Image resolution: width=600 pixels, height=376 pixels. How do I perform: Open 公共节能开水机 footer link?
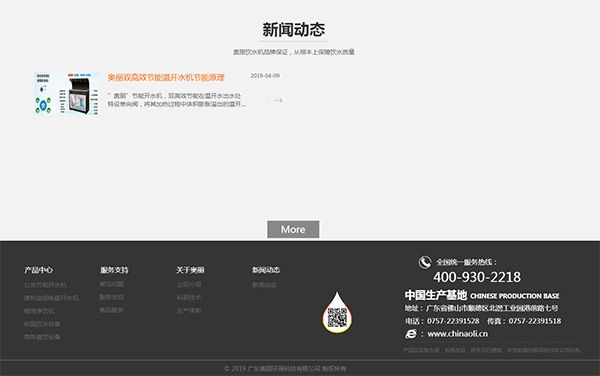[x=45, y=285]
